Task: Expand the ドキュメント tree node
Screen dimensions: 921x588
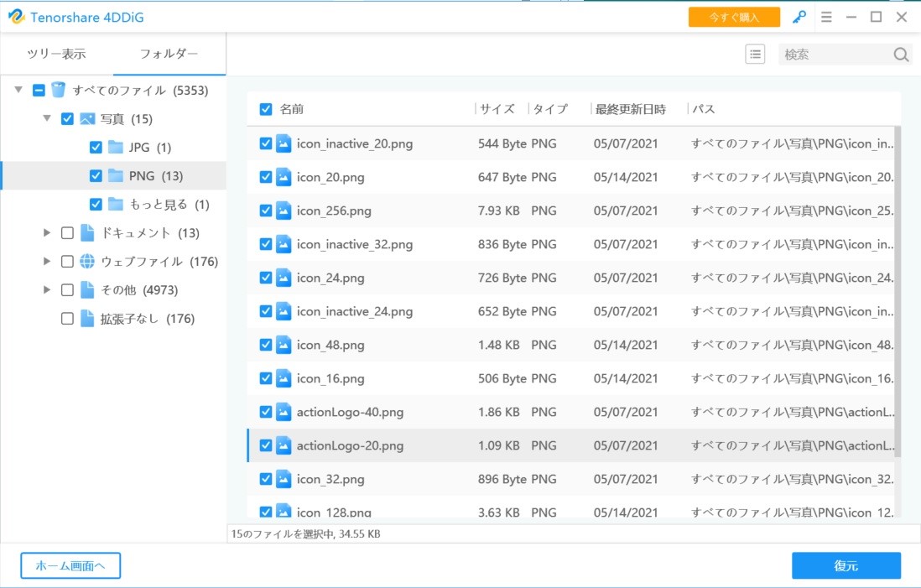Action: (x=47, y=232)
